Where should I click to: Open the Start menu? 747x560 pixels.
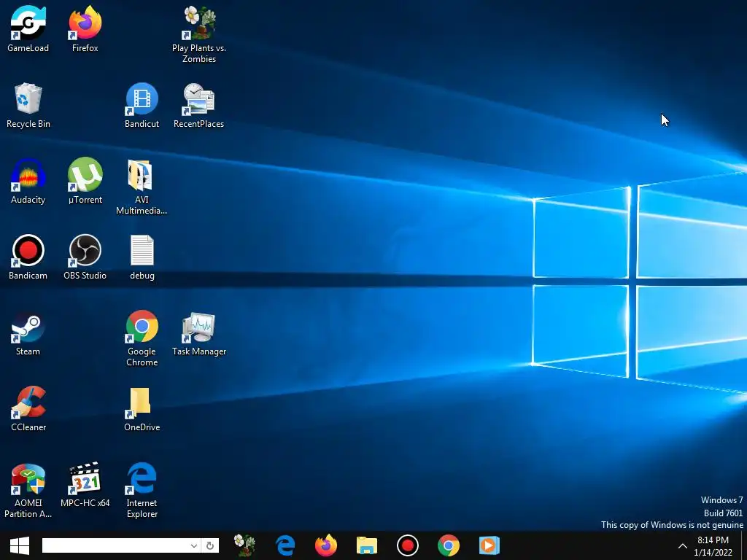[20, 545]
